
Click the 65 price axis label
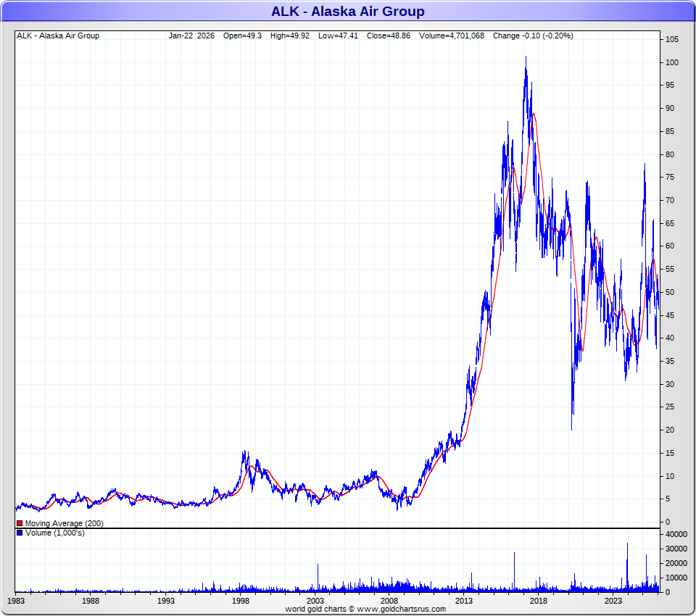pos(670,223)
